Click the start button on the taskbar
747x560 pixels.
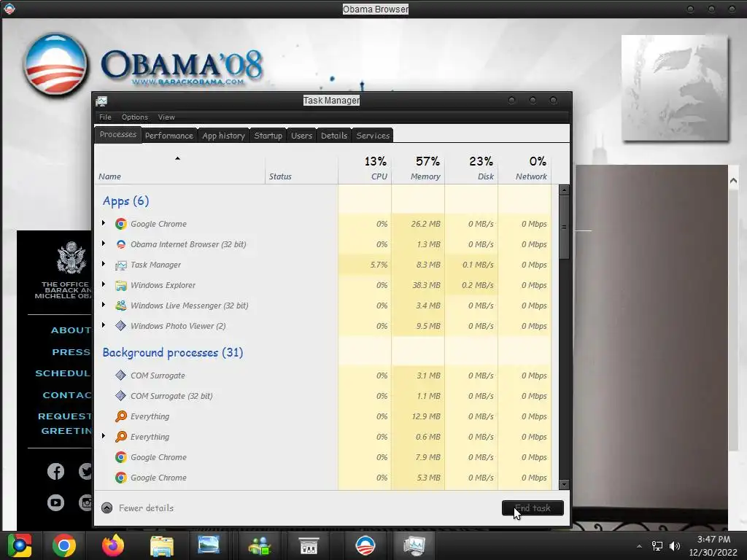pos(20,545)
